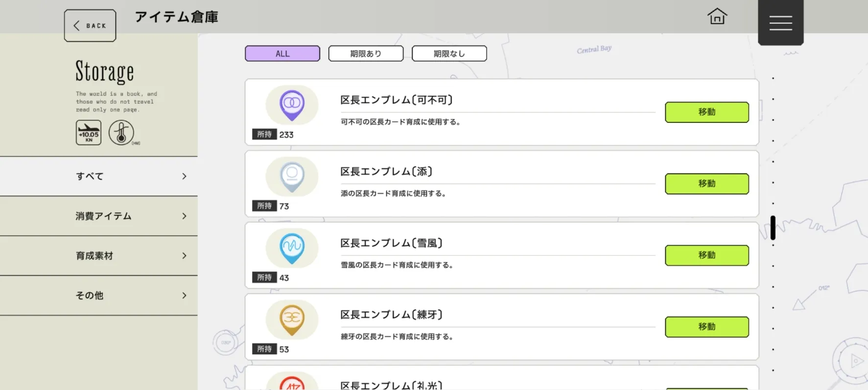Select the ALL filter tab
The width and height of the screenshot is (868, 390).
[x=282, y=53]
